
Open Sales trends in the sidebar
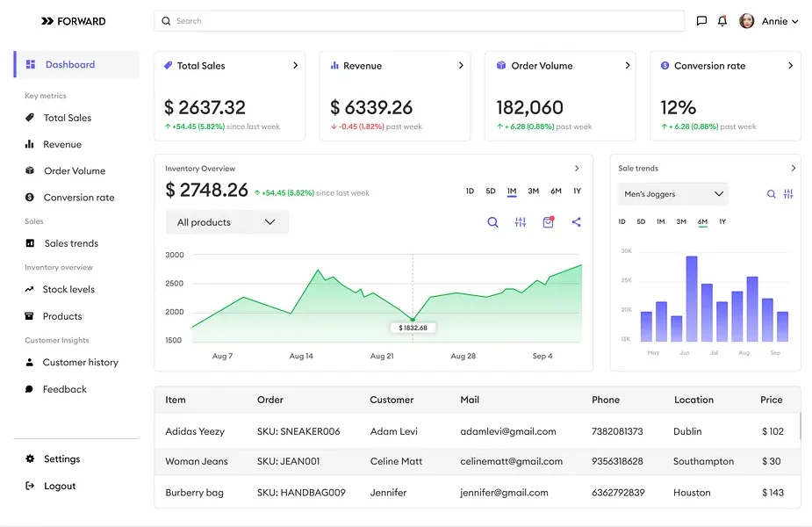click(71, 243)
